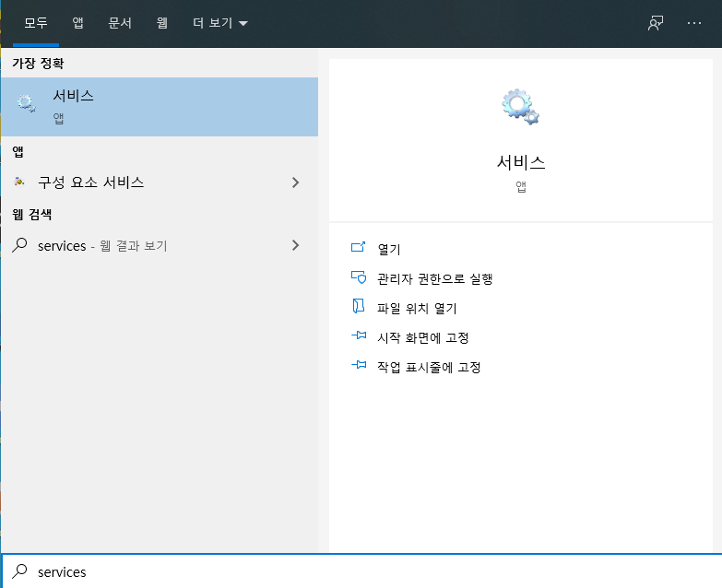Viewport: 722px width, 588px height.
Task: Click the feedback person icon
Action: [656, 23]
